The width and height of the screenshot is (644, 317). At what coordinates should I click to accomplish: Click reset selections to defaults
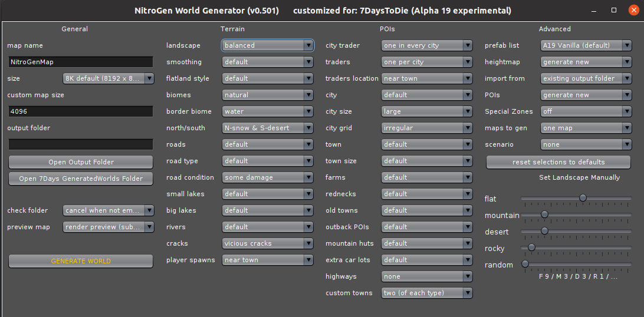pos(558,162)
